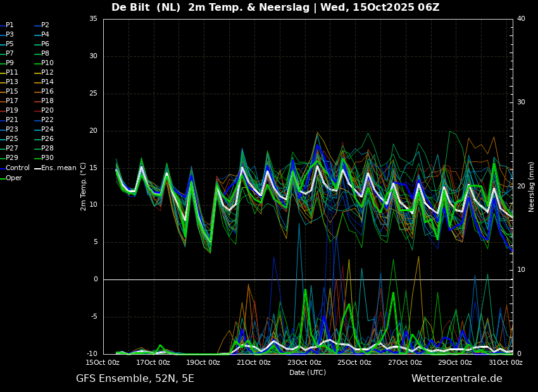The width and height of the screenshot is (538, 392).
Task: Click the chart title De Bilt (NL)
Action: pos(146,7)
